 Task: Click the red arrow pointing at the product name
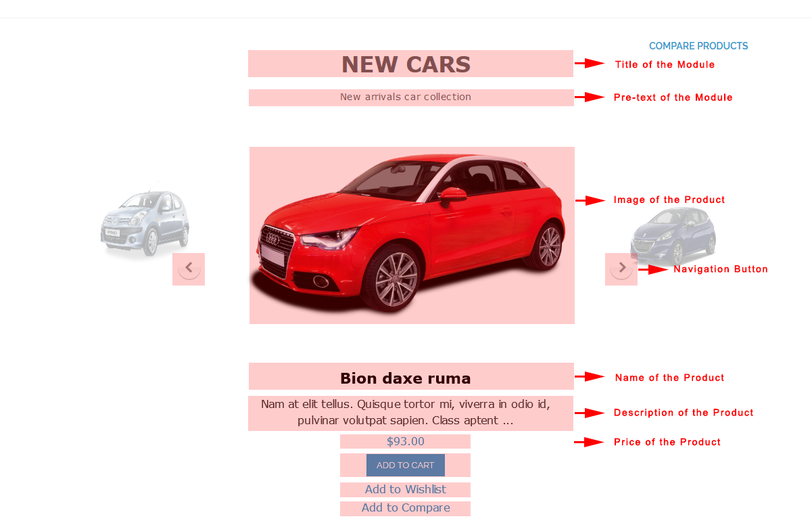coord(590,377)
